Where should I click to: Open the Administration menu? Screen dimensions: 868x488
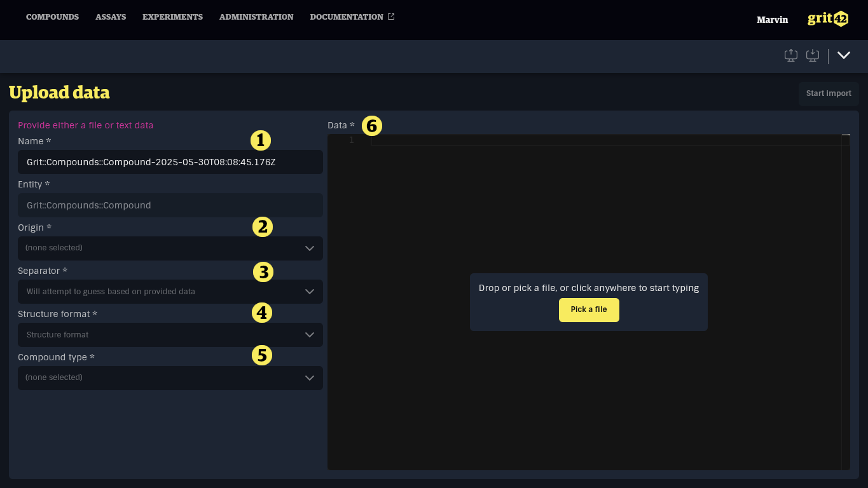pos(256,17)
